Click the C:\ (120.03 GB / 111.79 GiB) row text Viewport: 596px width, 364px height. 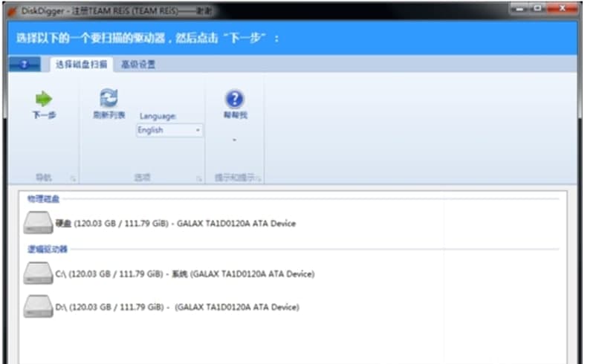pyautogui.click(x=185, y=274)
